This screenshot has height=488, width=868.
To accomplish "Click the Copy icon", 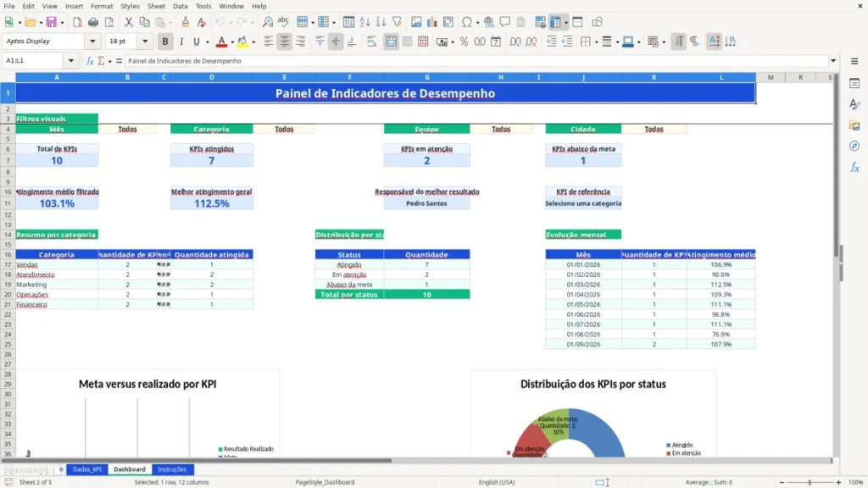I will pos(144,22).
